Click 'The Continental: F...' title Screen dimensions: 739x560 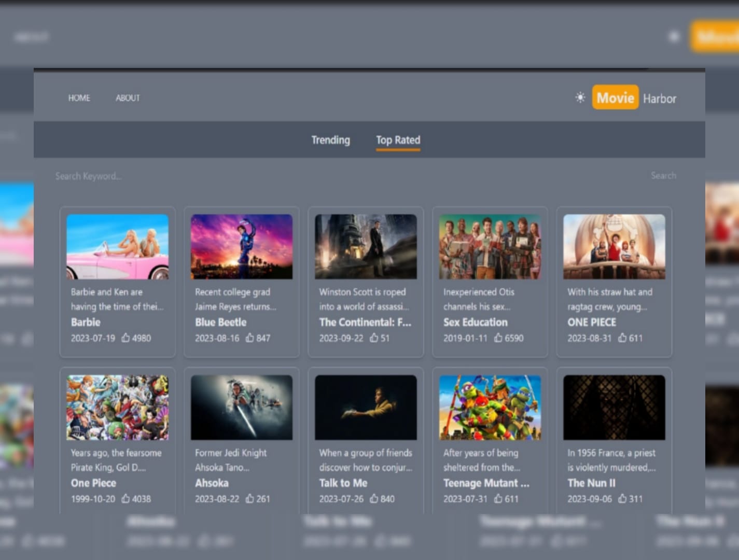(365, 322)
